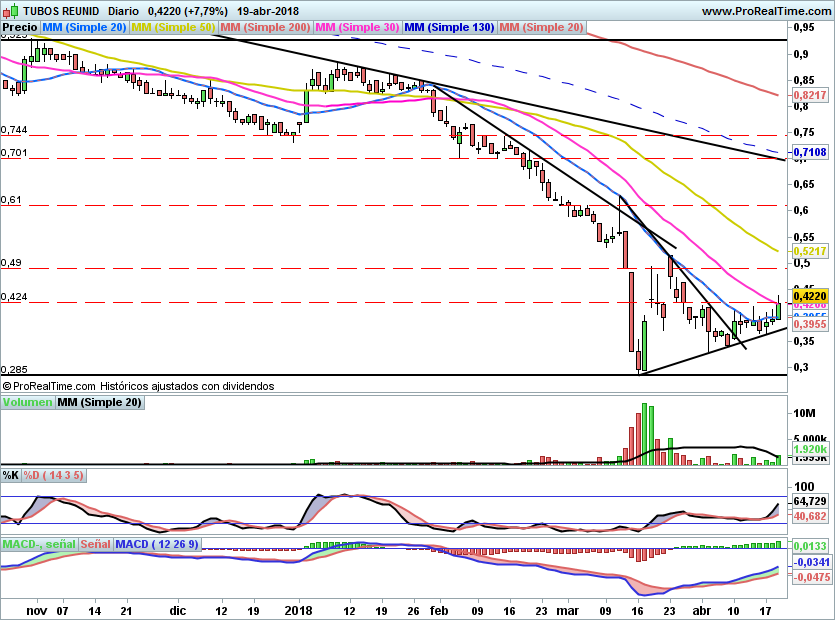Click the current price tag 0,4220
The width and height of the screenshot is (835, 620).
809,296
